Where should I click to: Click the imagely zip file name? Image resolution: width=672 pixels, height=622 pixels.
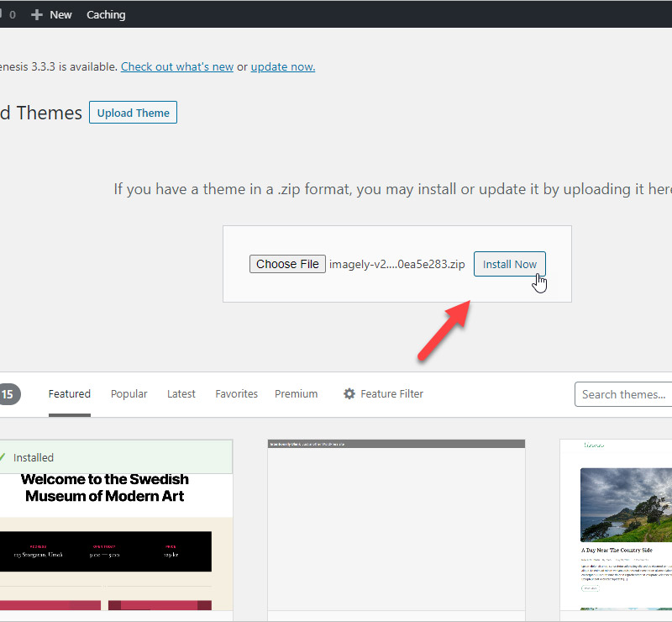click(x=396, y=264)
